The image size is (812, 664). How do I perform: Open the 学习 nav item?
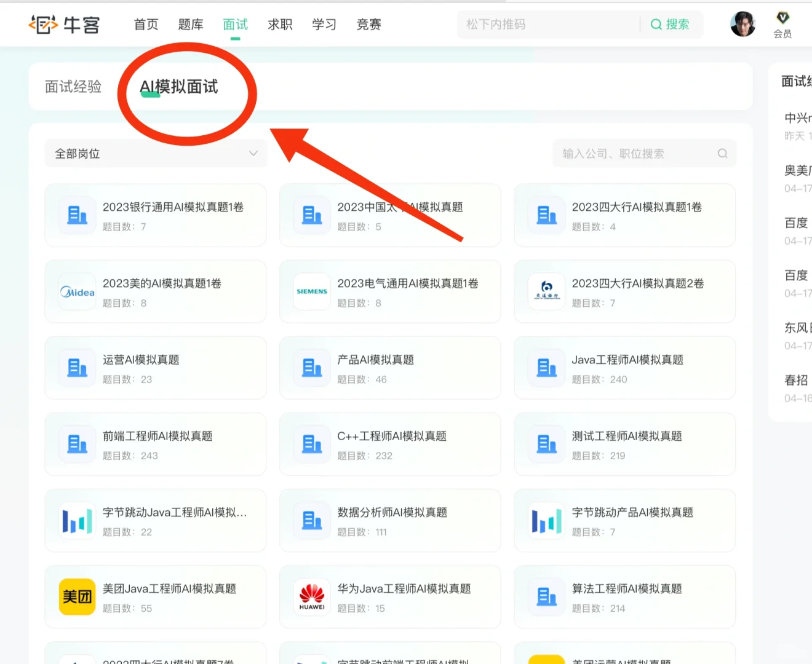(x=324, y=25)
